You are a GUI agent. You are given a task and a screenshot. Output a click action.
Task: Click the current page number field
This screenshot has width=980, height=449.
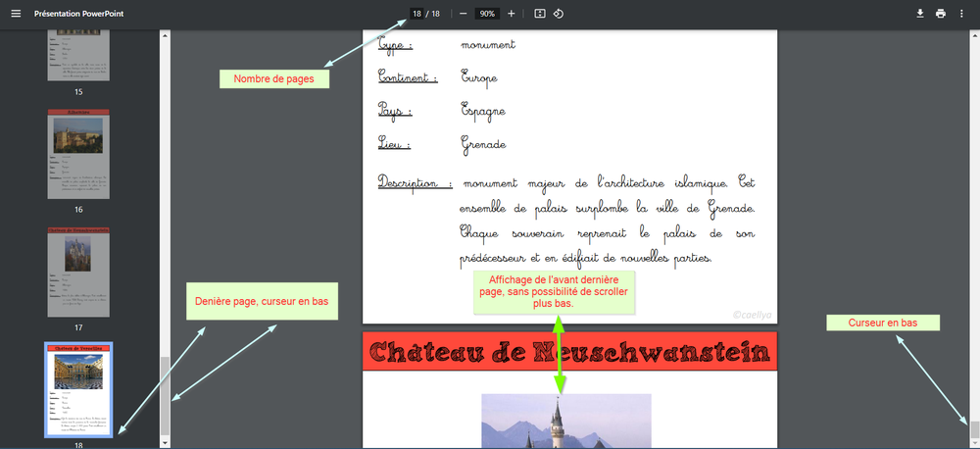(416, 14)
